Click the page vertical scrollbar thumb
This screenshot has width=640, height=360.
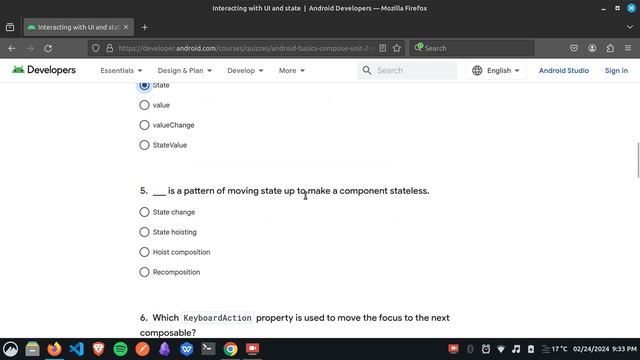638,160
